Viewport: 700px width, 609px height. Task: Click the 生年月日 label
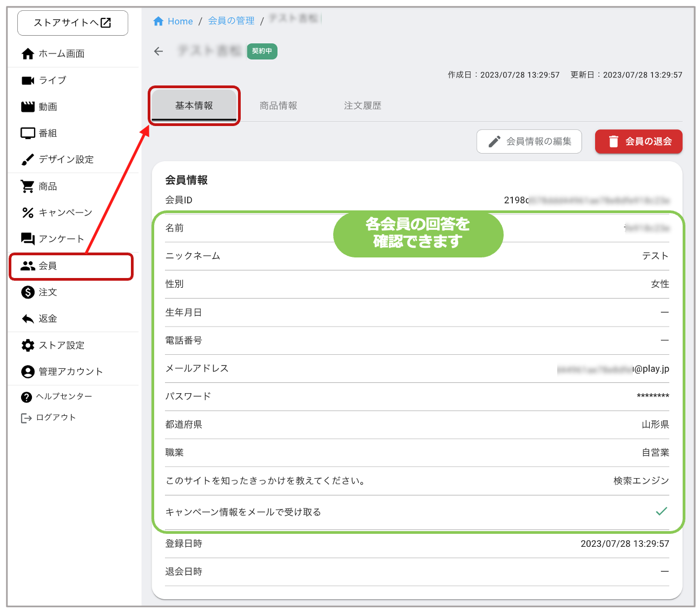(x=184, y=313)
